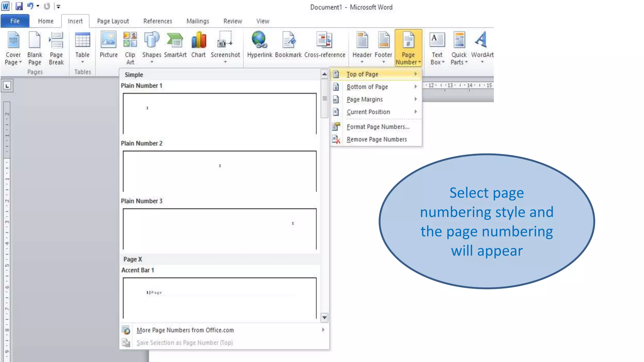Select Remove Page Numbers
Viewport: 644px width, 362px height.
[x=376, y=139]
